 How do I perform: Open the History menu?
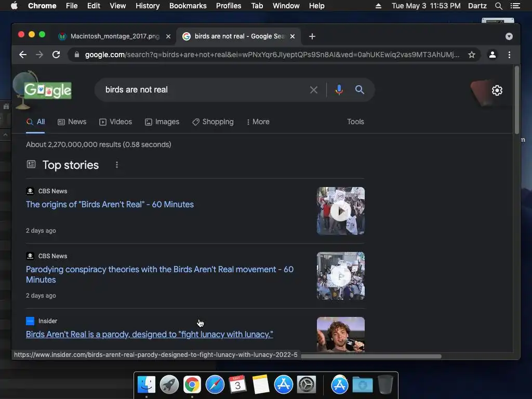coord(148,6)
